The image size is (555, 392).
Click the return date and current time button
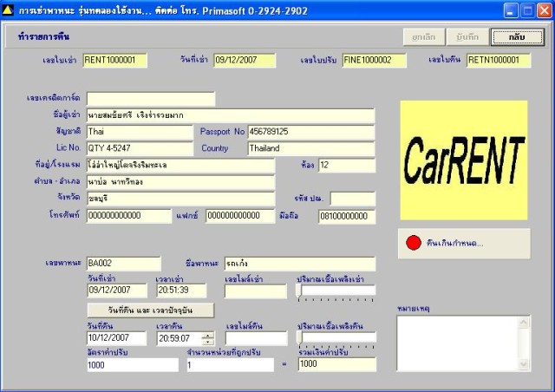[151, 310]
